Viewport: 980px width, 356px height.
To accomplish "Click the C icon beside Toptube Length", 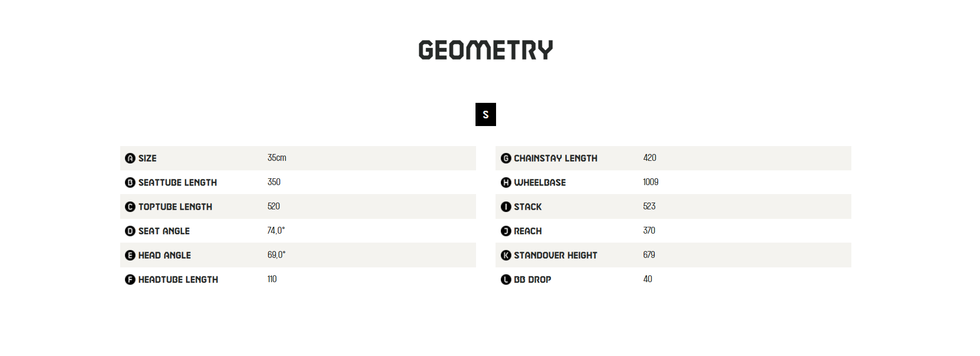I will tap(130, 207).
